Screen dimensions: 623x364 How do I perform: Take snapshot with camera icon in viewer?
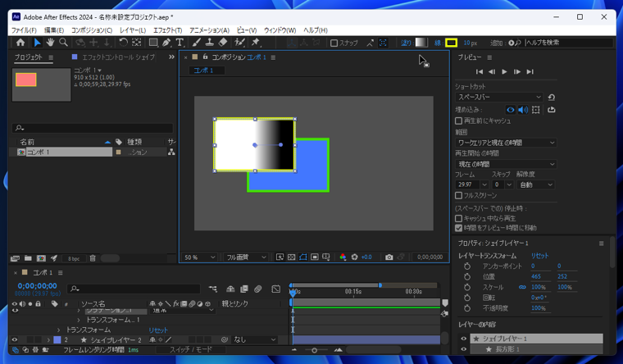[389, 257]
